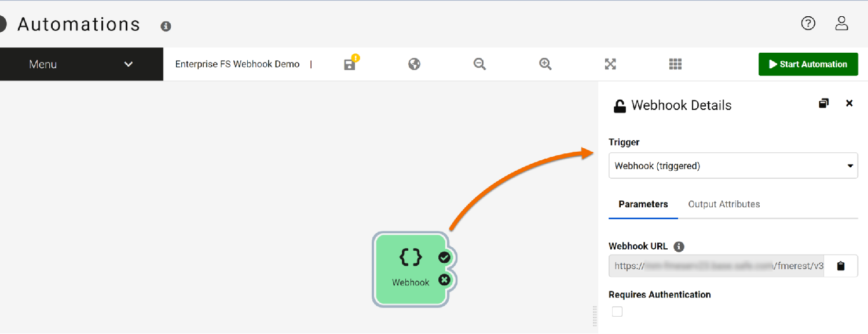
Task: Click the save automation icon with alert badge
Action: point(349,64)
